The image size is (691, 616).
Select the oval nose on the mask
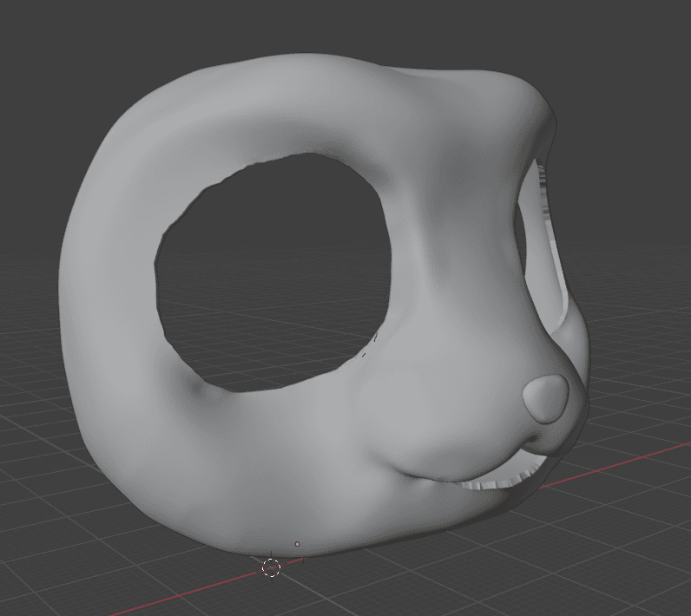545,398
